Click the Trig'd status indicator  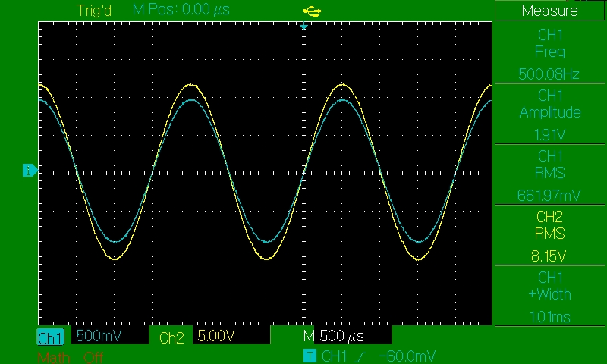95,11
